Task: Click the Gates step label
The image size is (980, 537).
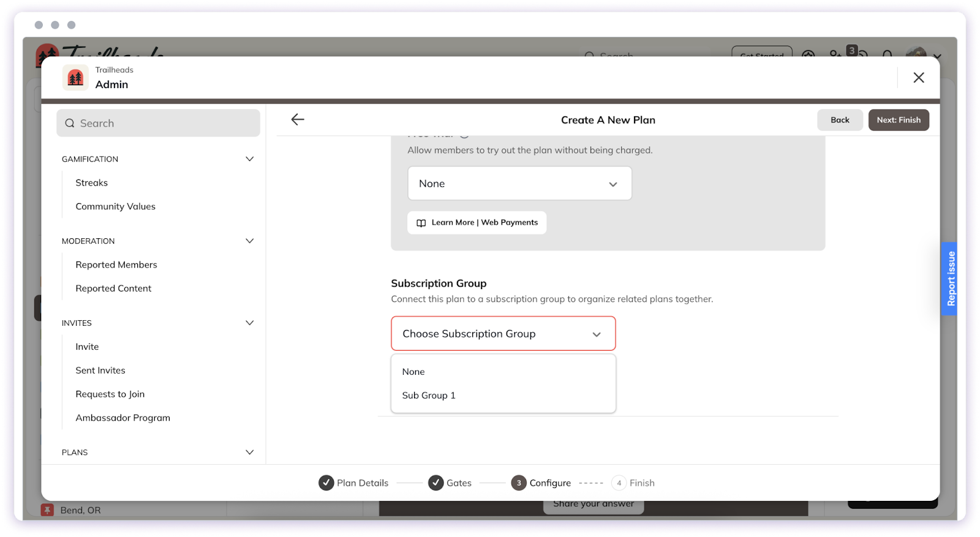Action: (459, 483)
